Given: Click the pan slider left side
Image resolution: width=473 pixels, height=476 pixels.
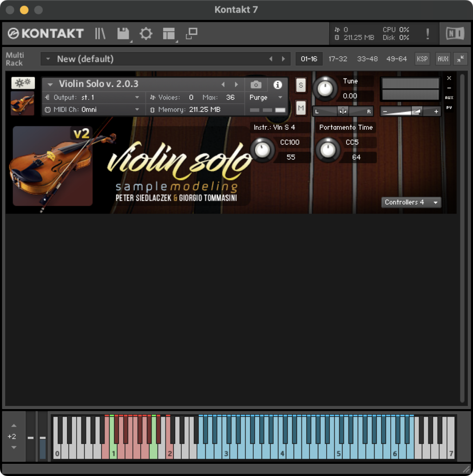Looking at the screenshot, I should 325,112.
